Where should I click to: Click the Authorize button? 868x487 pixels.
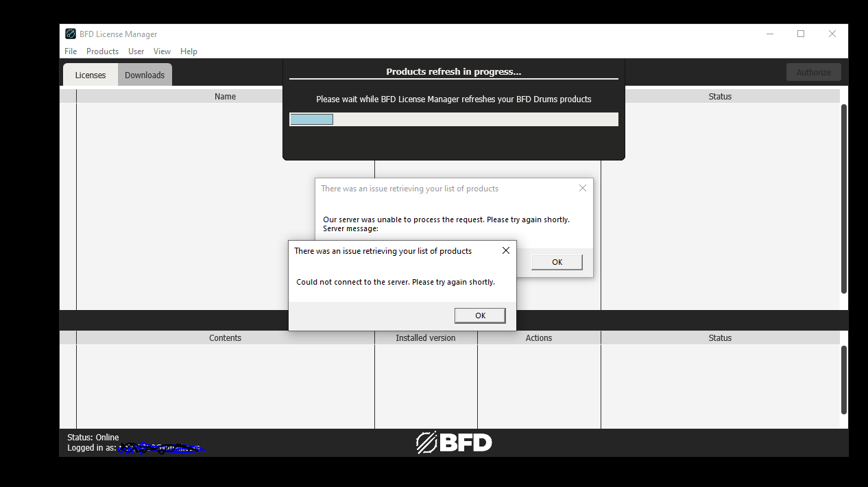coord(814,72)
